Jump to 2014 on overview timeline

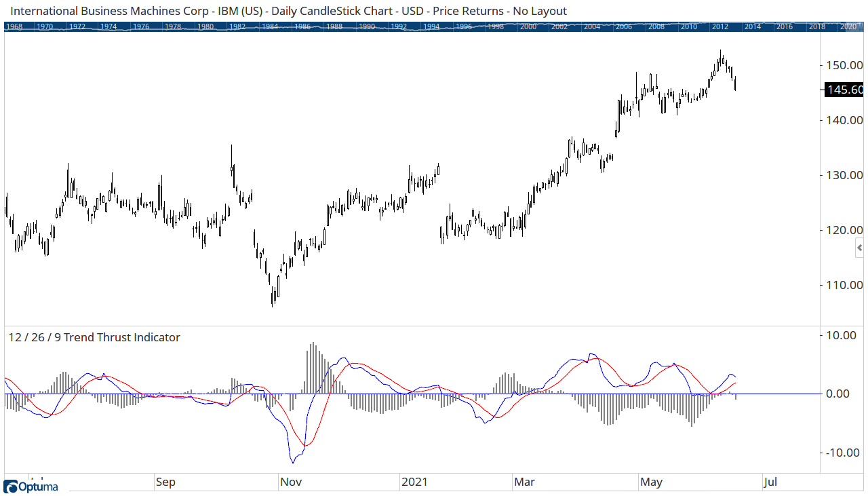pos(752,26)
